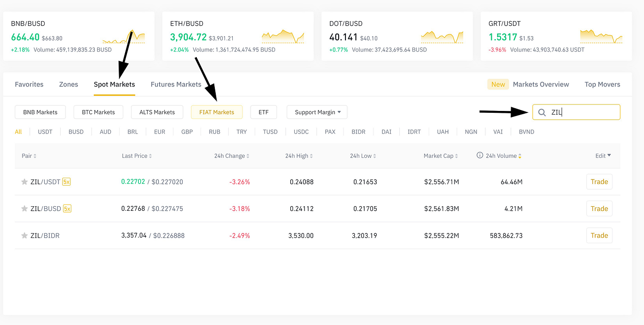The image size is (644, 325).
Task: Filter by All quote currencies
Action: tap(18, 132)
